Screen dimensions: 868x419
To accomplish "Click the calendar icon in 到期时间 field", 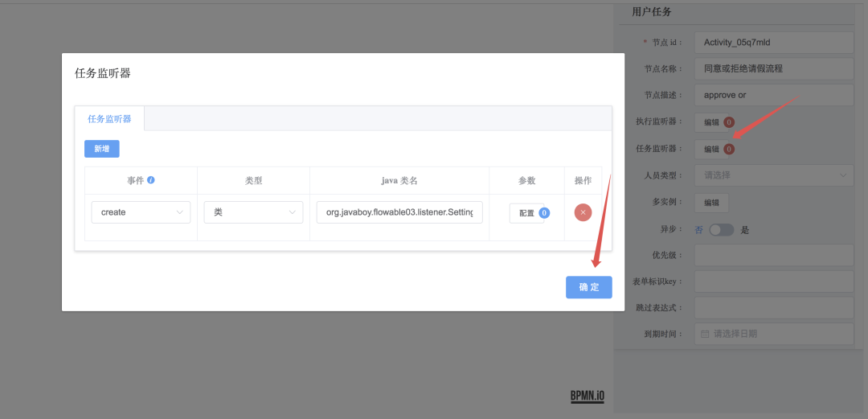I will [x=705, y=334].
